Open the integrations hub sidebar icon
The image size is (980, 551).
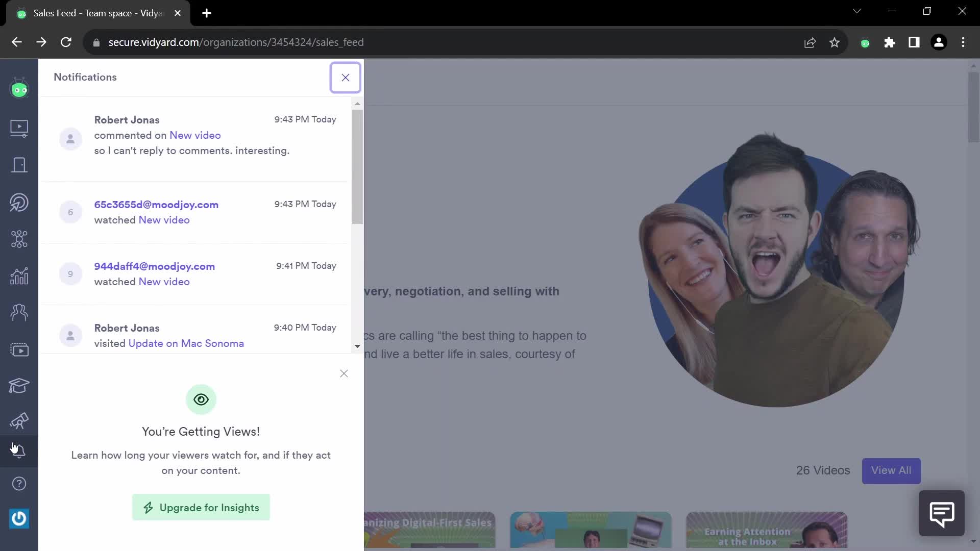(x=19, y=239)
